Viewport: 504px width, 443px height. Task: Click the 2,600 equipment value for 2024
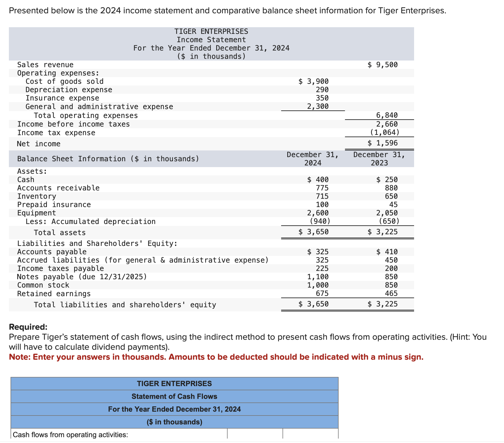tap(318, 213)
